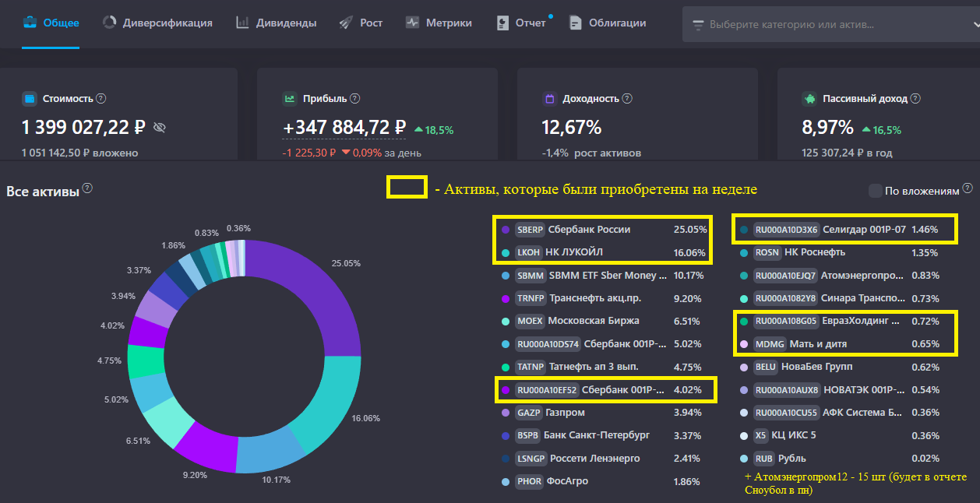Click the help icon next to Все активы
Screen dimensions: 980x503
87,188
